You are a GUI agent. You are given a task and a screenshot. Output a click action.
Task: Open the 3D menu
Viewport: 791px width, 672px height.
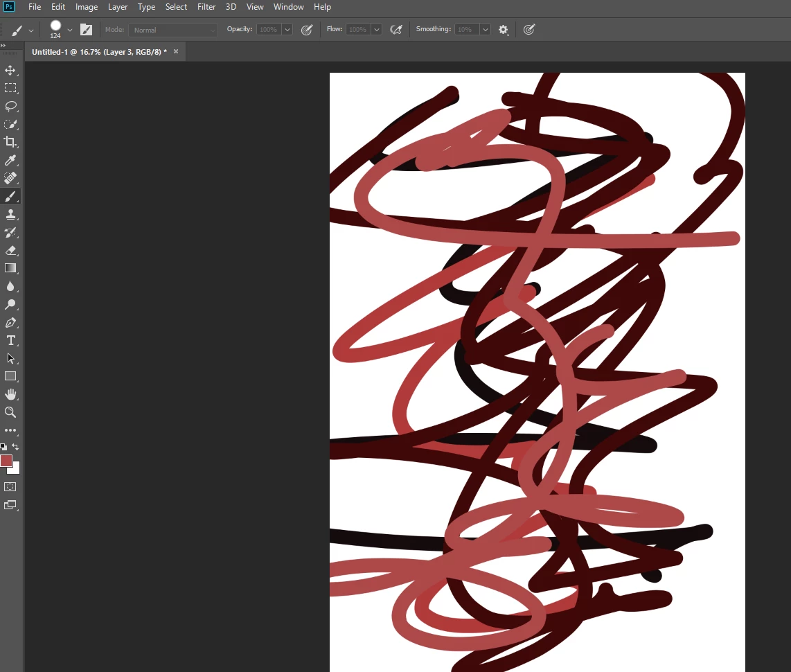[x=231, y=7]
